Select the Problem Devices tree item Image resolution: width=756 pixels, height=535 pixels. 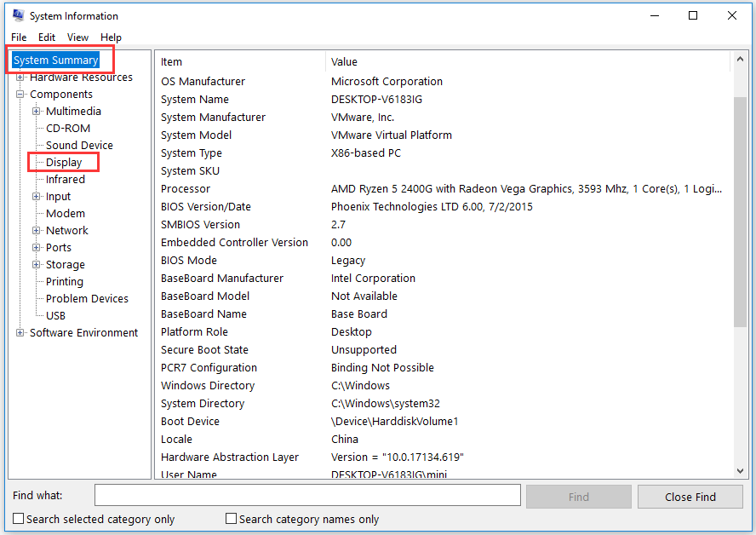(87, 299)
